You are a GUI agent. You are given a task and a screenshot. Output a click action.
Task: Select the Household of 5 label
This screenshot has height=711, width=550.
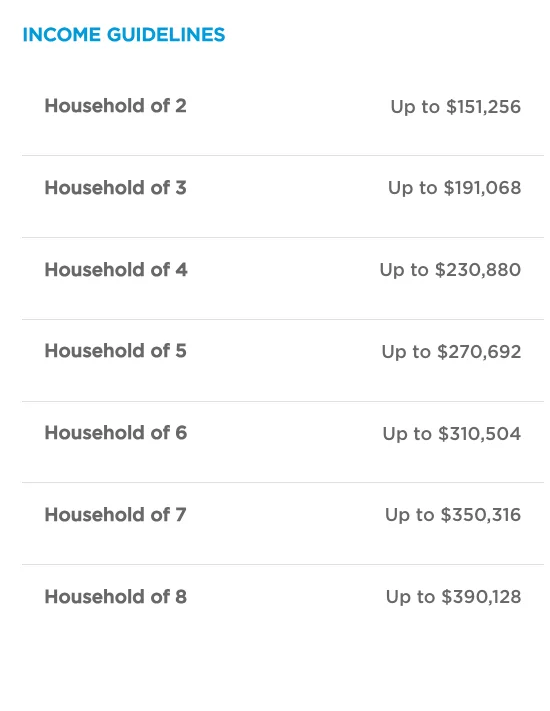pyautogui.click(x=116, y=351)
